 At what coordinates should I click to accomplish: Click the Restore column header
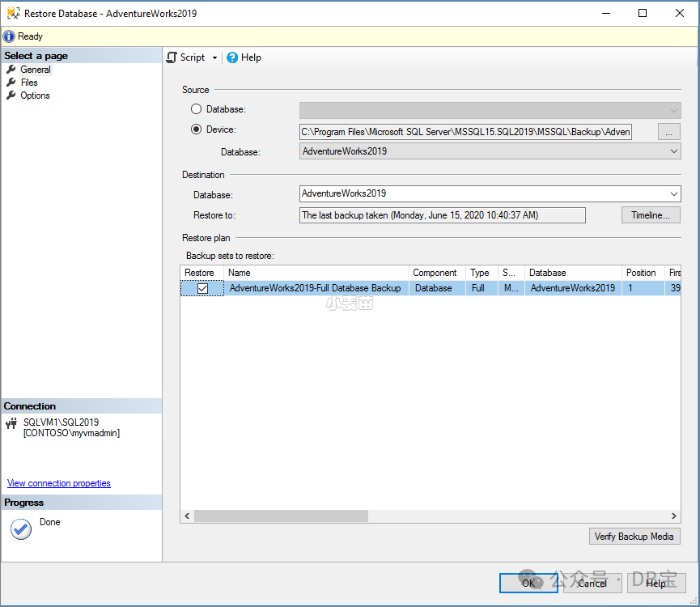[x=202, y=273]
